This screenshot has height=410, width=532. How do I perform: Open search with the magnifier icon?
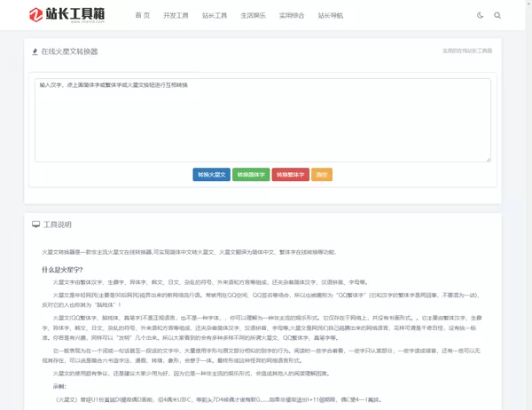pos(497,15)
